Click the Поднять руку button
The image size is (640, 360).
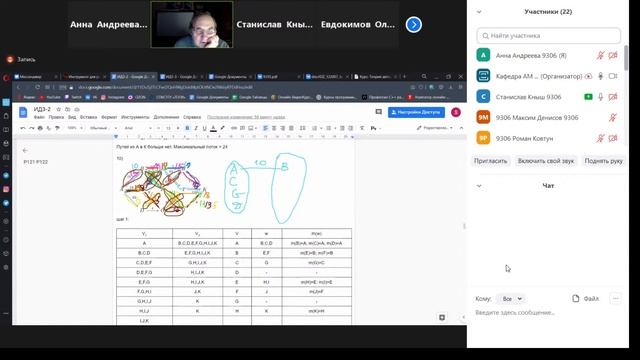tap(603, 161)
